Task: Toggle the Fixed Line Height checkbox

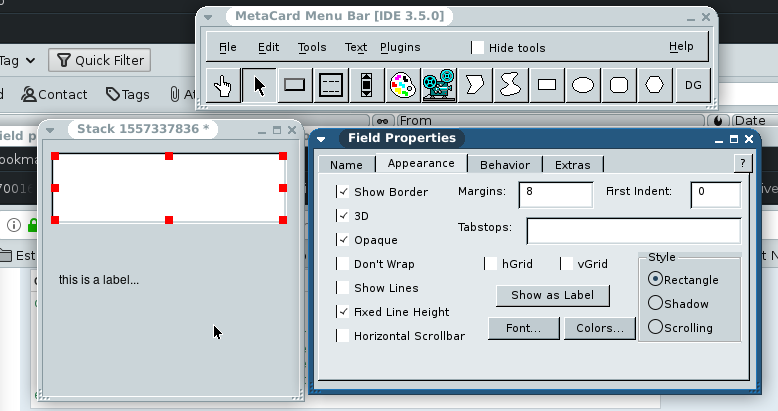Action: [x=343, y=312]
